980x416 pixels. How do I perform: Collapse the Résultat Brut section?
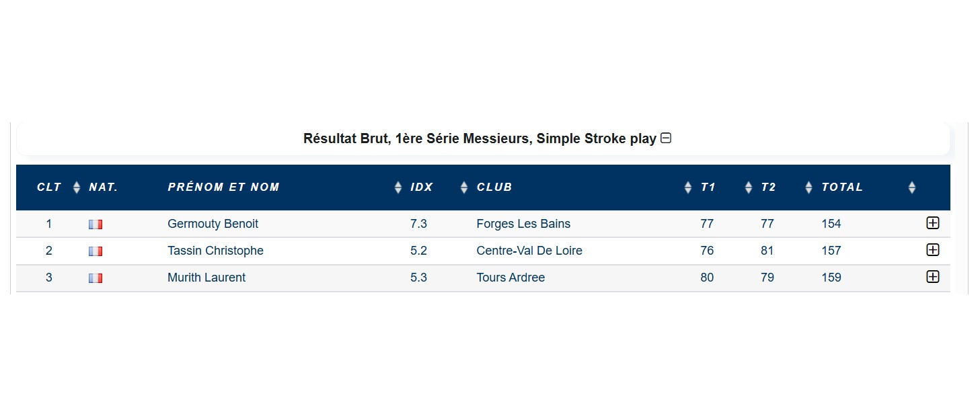(666, 138)
